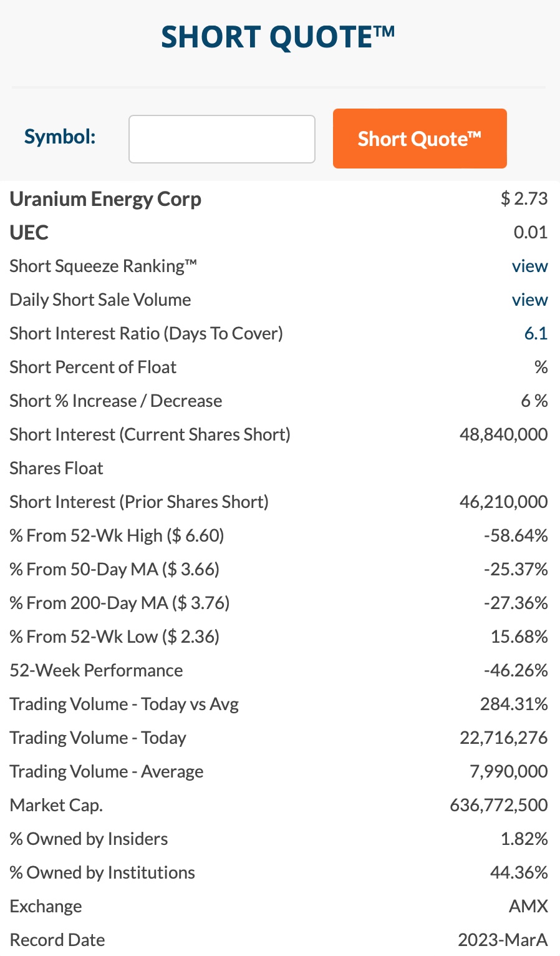This screenshot has height=956, width=560.
Task: Click the 6.1 days to cover link
Action: (x=536, y=334)
